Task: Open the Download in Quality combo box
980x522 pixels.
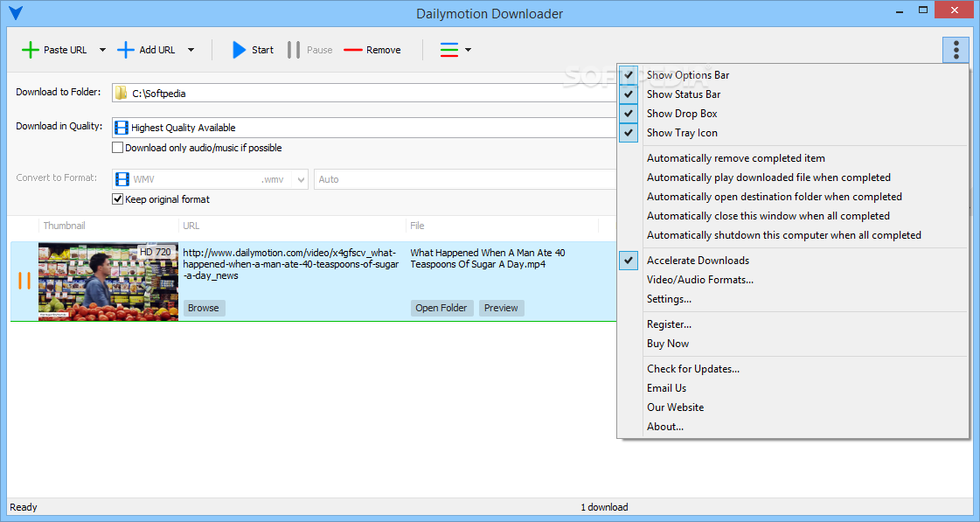Action: tap(364, 128)
